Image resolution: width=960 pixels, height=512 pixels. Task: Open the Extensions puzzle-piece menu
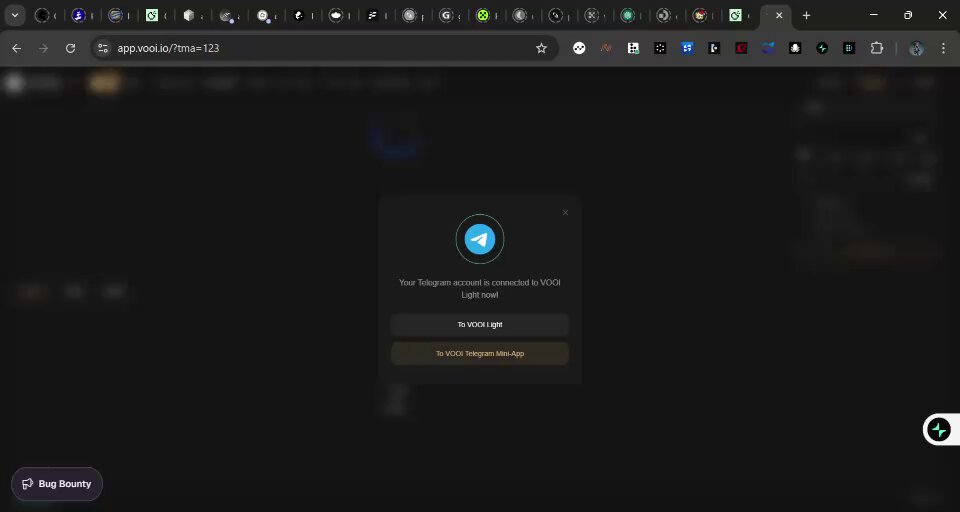[877, 48]
